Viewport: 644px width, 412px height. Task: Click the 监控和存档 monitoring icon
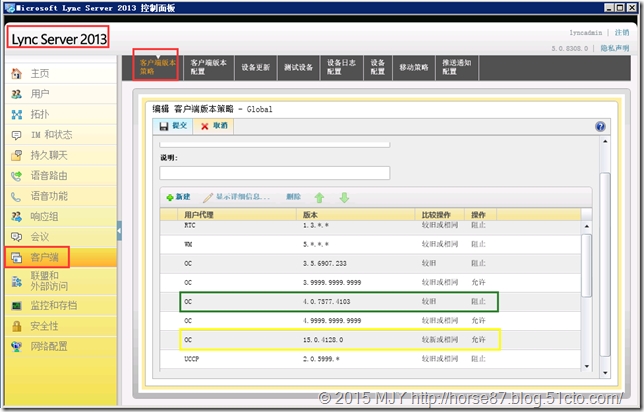[x=16, y=306]
